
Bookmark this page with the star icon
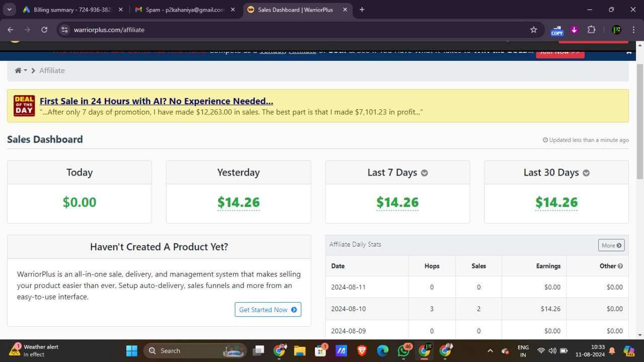point(533,30)
